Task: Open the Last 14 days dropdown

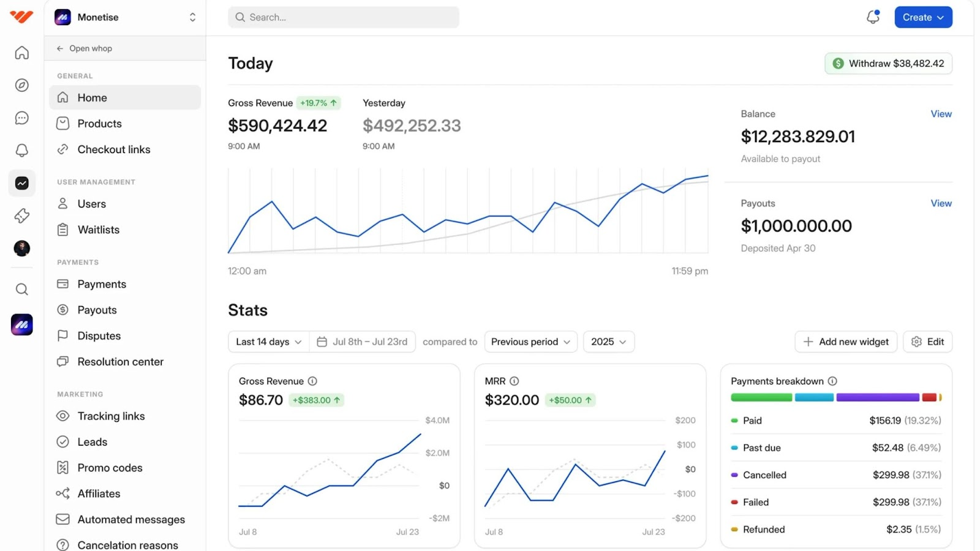Action: pos(268,342)
